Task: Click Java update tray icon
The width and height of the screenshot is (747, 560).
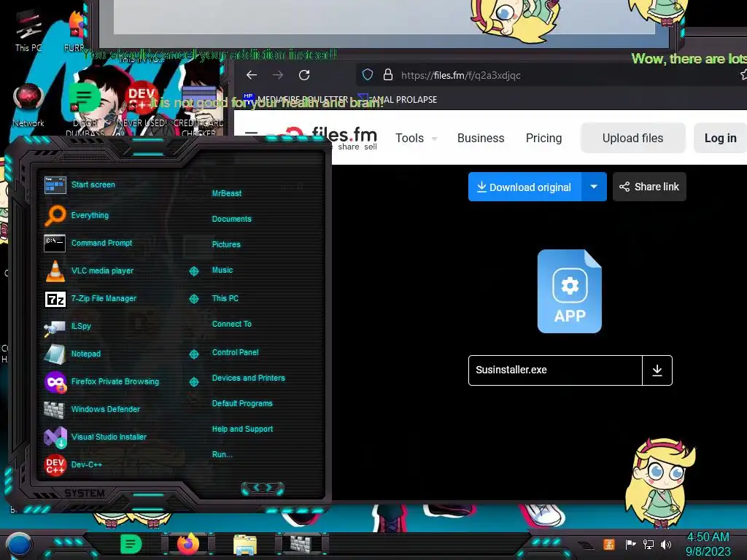Action: [608, 544]
